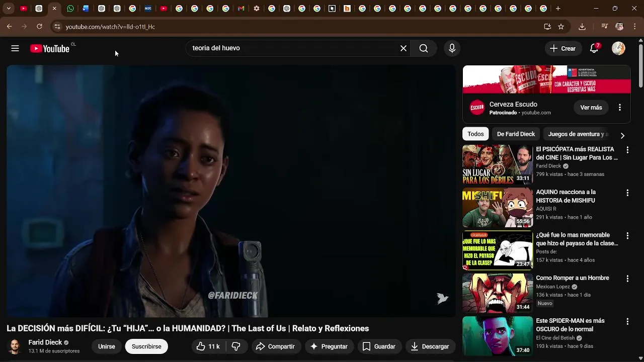Show more filter chips with arrow

(622, 135)
